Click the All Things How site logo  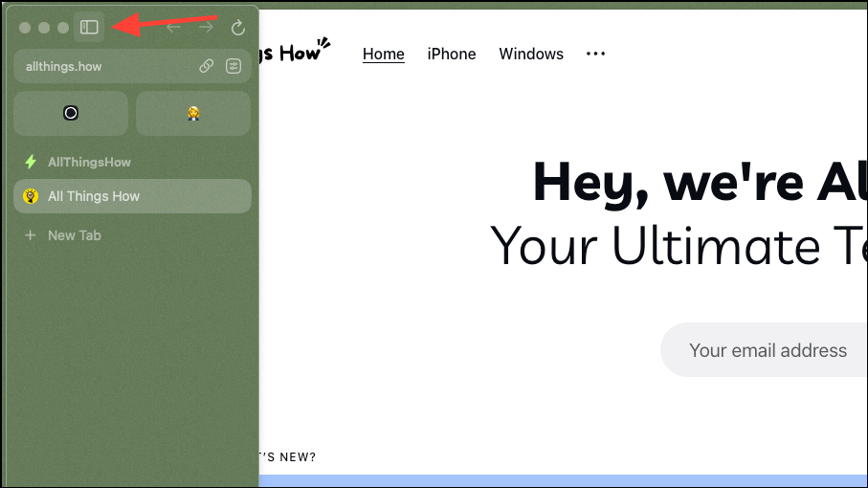295,51
